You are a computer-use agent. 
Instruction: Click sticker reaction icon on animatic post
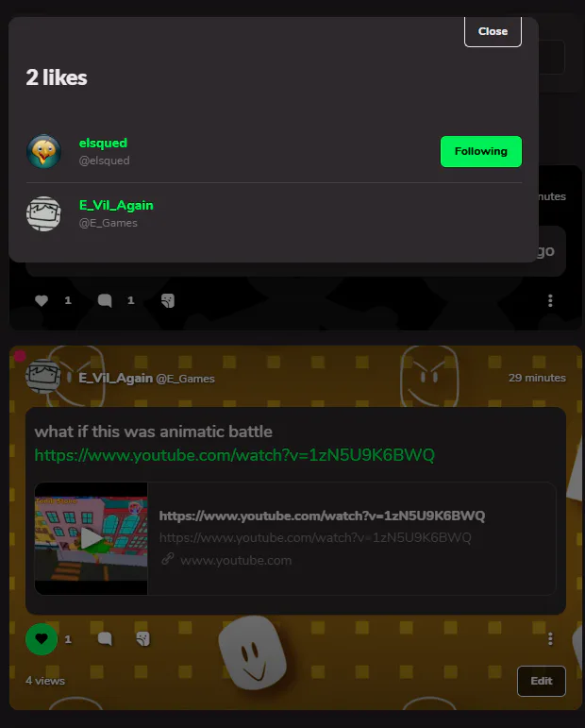(142, 639)
